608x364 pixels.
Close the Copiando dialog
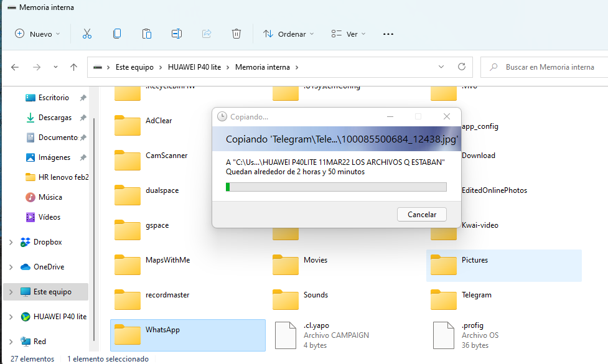pyautogui.click(x=447, y=116)
